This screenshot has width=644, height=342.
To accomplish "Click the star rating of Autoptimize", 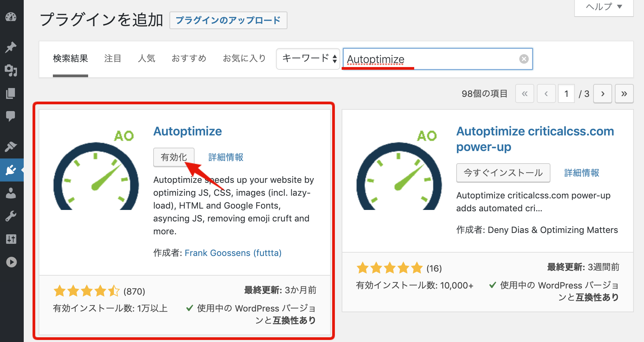I will point(86,291).
